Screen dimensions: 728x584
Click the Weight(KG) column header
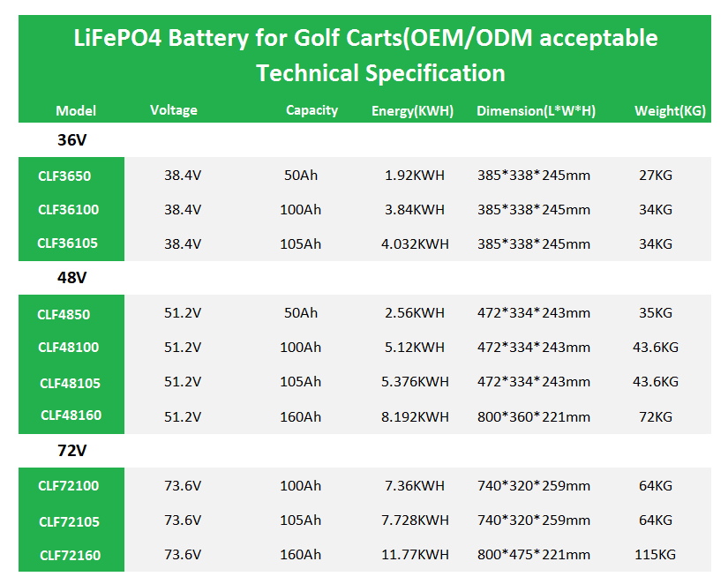click(670, 111)
